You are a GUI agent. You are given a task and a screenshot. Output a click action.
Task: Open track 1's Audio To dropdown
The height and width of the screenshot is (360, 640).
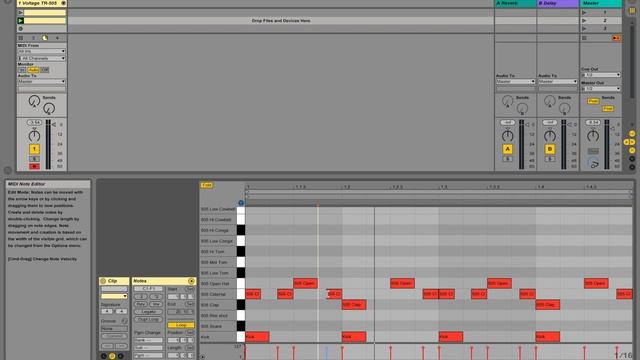coord(41,82)
